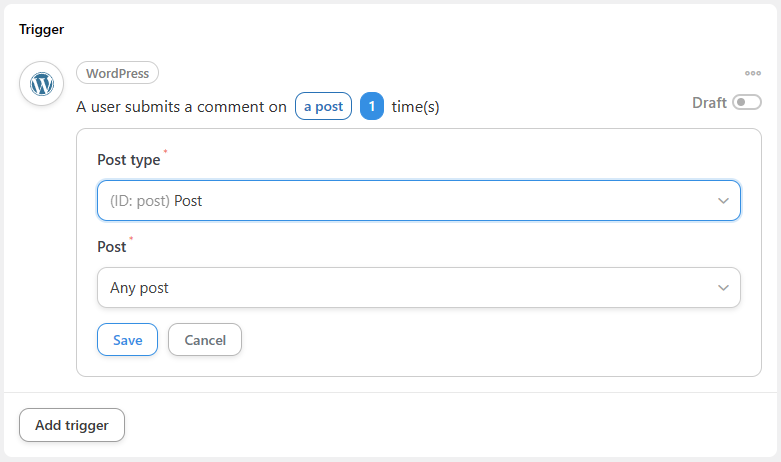The width and height of the screenshot is (781, 462).
Task: Click the Post type field label
Action: pos(129,160)
